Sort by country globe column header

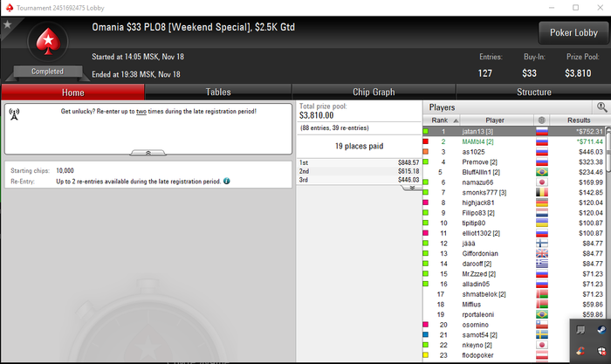542,120
